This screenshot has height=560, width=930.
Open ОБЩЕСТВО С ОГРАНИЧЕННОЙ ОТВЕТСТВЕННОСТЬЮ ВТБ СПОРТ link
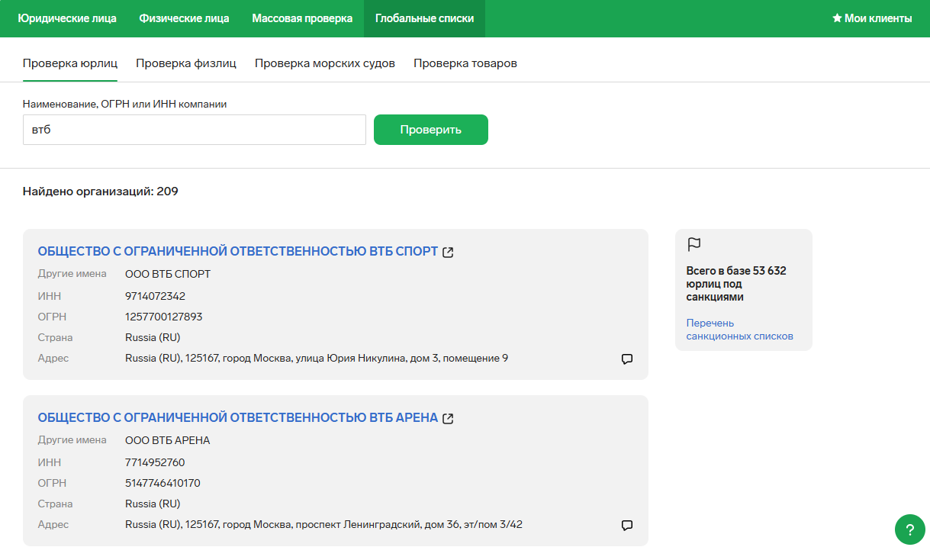pyautogui.click(x=238, y=252)
